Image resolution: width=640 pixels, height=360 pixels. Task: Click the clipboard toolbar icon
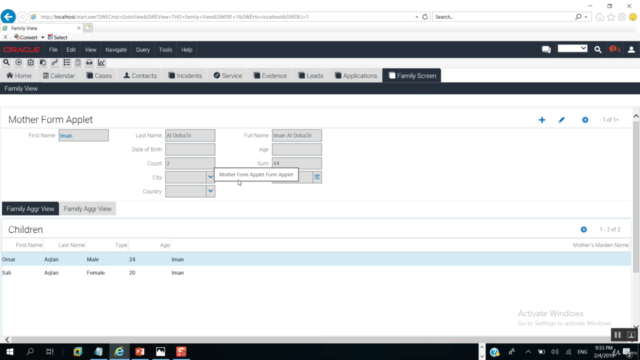click(31, 62)
